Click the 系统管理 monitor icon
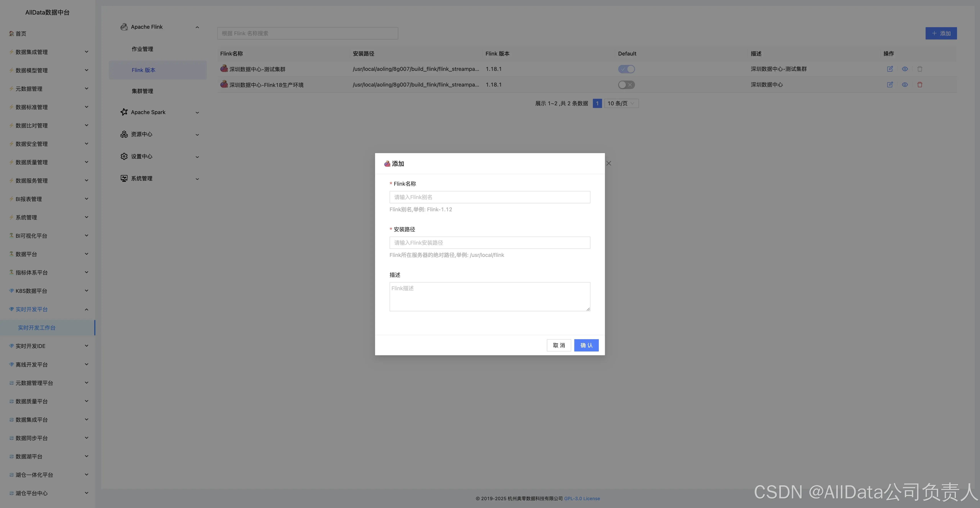Image resolution: width=980 pixels, height=508 pixels. pos(124,178)
